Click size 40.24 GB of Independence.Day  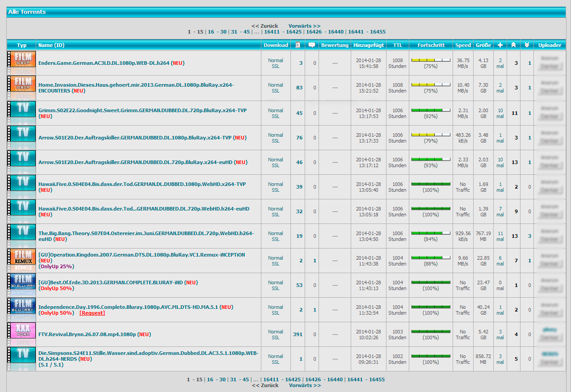483,310
